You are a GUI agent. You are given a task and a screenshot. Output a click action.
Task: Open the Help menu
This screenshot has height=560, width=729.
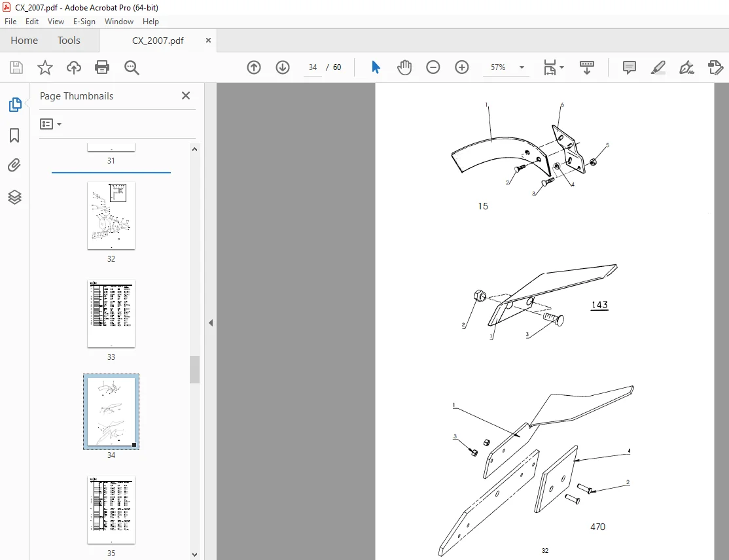coord(151,22)
